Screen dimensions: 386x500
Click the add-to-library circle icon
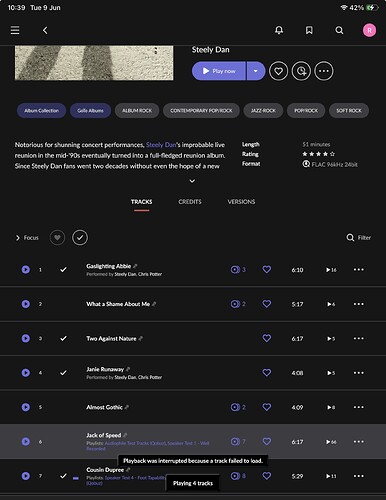tap(301, 71)
